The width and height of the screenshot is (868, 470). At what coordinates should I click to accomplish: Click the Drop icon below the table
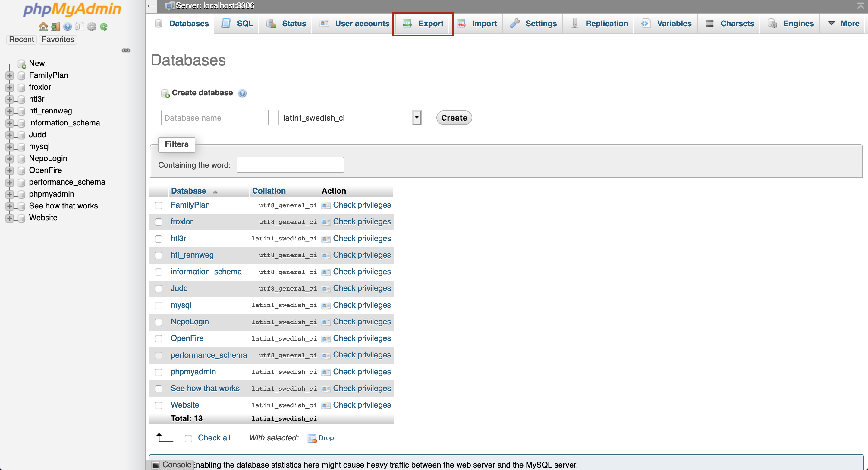(x=312, y=438)
